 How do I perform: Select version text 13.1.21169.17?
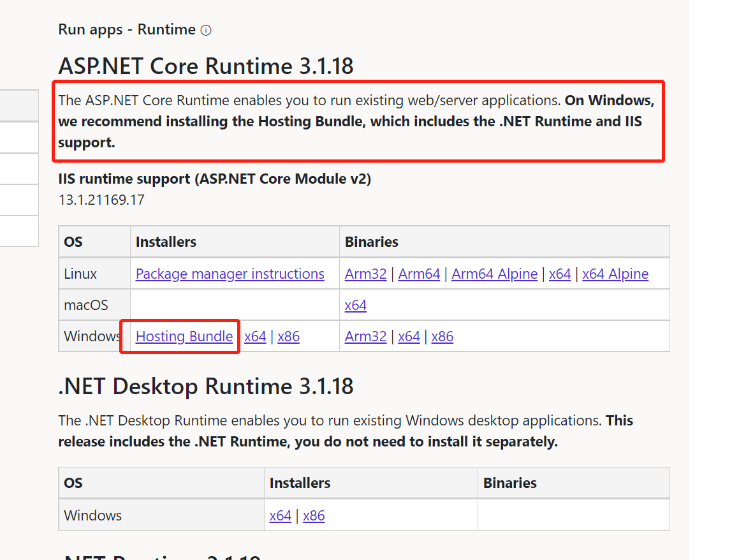click(101, 200)
